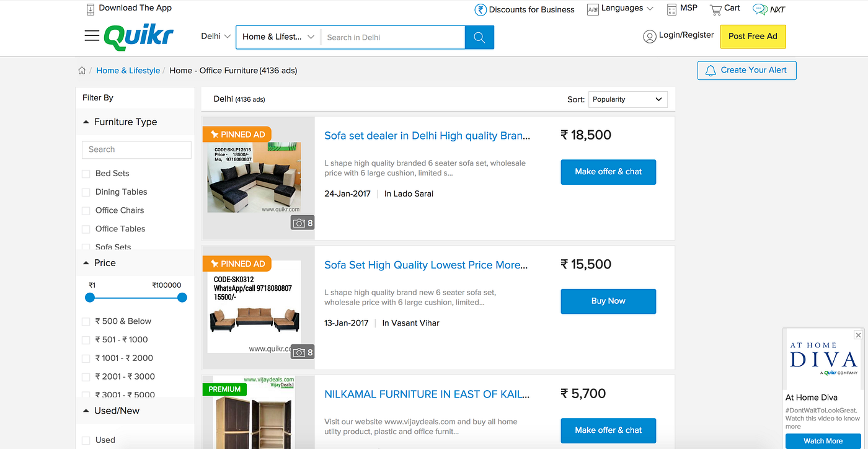
Task: Click Login/Register
Action: [686, 35]
